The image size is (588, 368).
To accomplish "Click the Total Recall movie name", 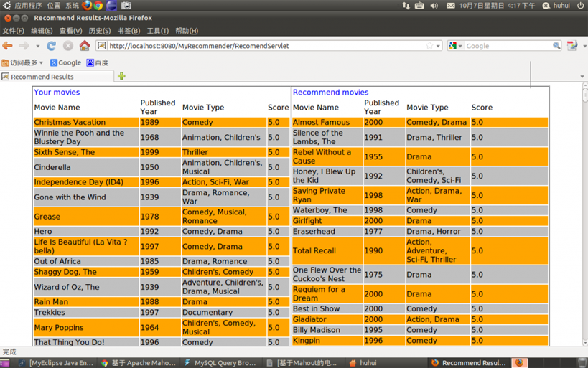I will [314, 250].
